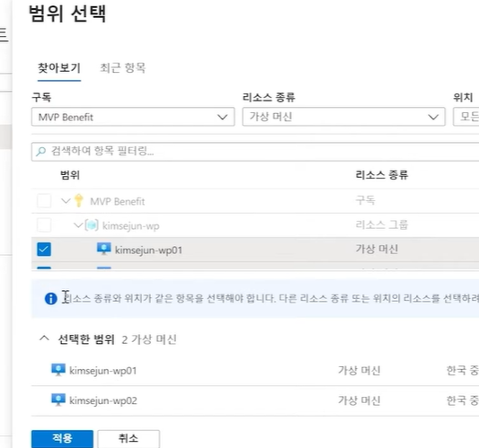Click the kimsejun-wp02 icon in selected list
This screenshot has width=479, height=448.
(x=58, y=400)
